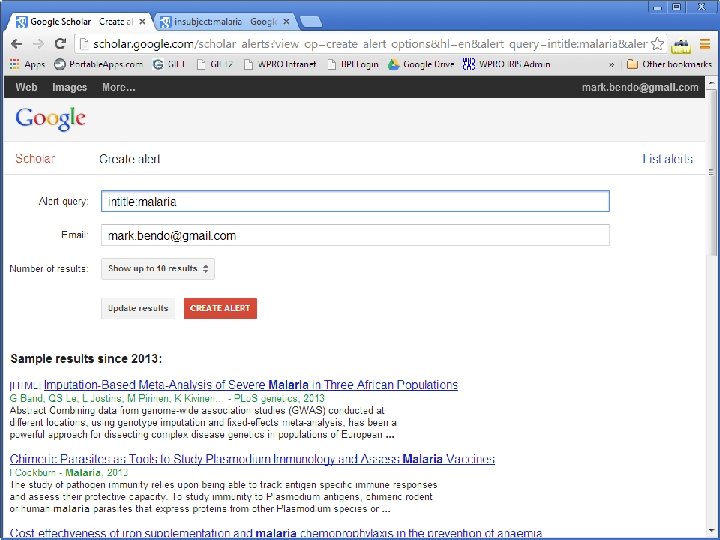
Task: Open Imputation-Based Meta-Analysis of Severe Malaria result
Action: 251,385
